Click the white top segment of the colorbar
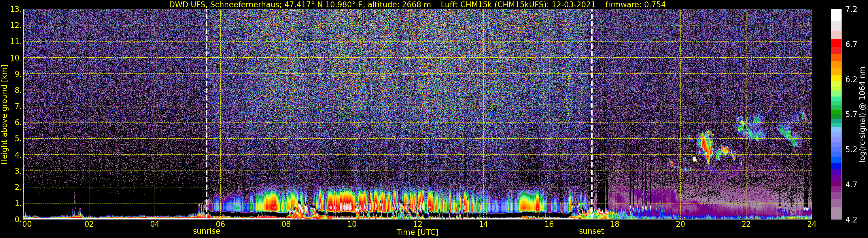The height and width of the screenshot is (238, 868). pos(836,15)
